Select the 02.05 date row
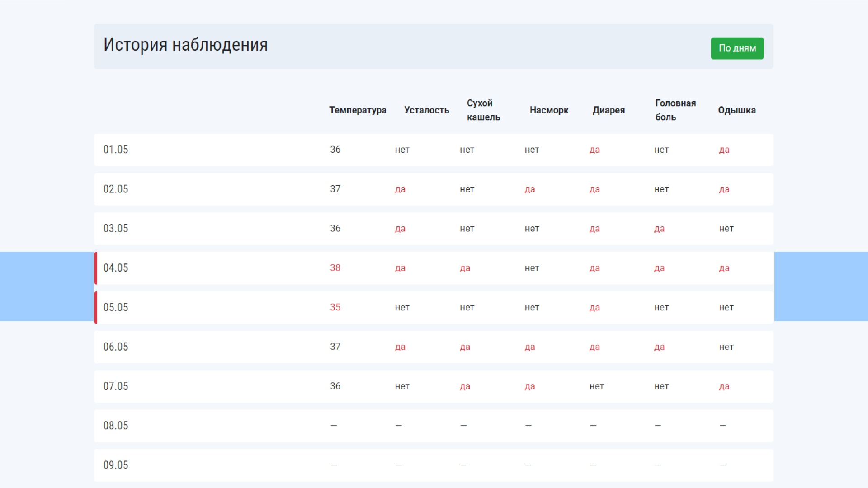The width and height of the screenshot is (868, 488). click(x=116, y=189)
